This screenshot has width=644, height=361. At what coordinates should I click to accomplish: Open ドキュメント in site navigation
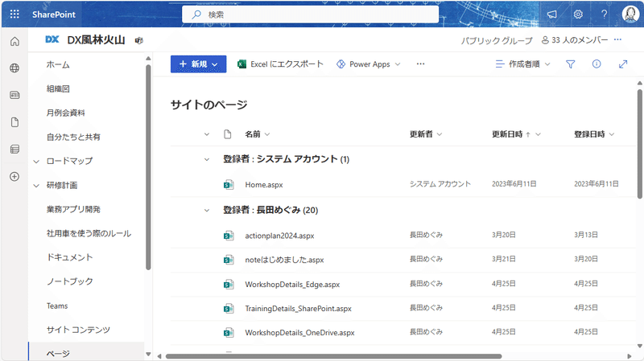coord(69,257)
